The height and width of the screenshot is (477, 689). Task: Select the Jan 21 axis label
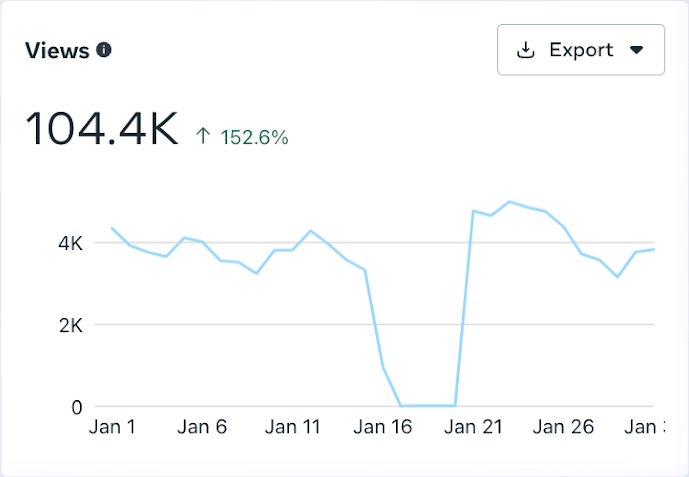tap(474, 427)
